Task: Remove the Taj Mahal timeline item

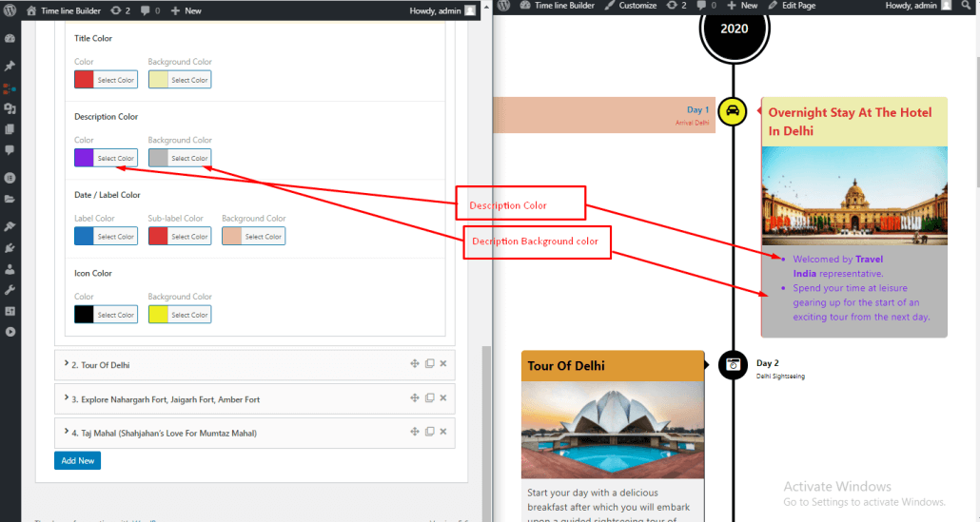Action: click(443, 433)
